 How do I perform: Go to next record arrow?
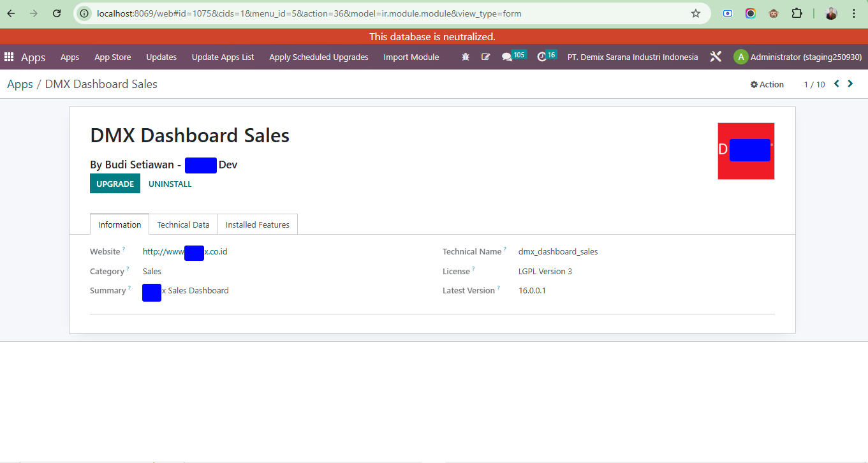click(850, 84)
